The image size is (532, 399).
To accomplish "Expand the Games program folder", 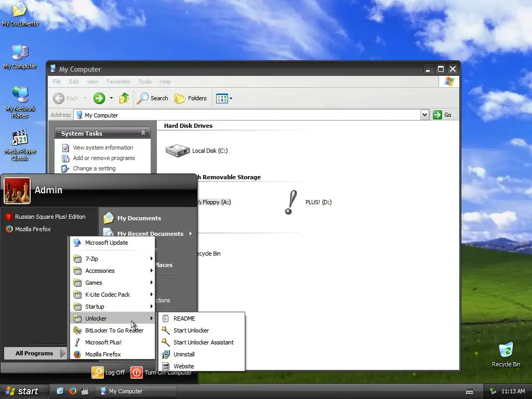I will (112, 283).
